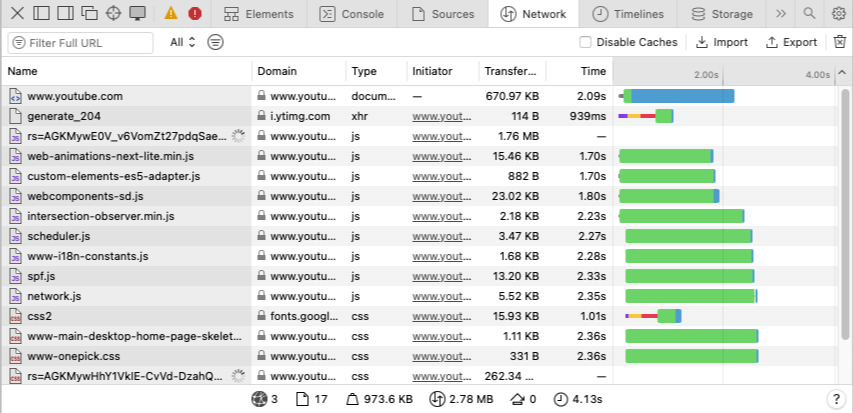Screen dimensions: 853x413
Task: Detach inspector into separate window icon
Action: tap(89, 13)
